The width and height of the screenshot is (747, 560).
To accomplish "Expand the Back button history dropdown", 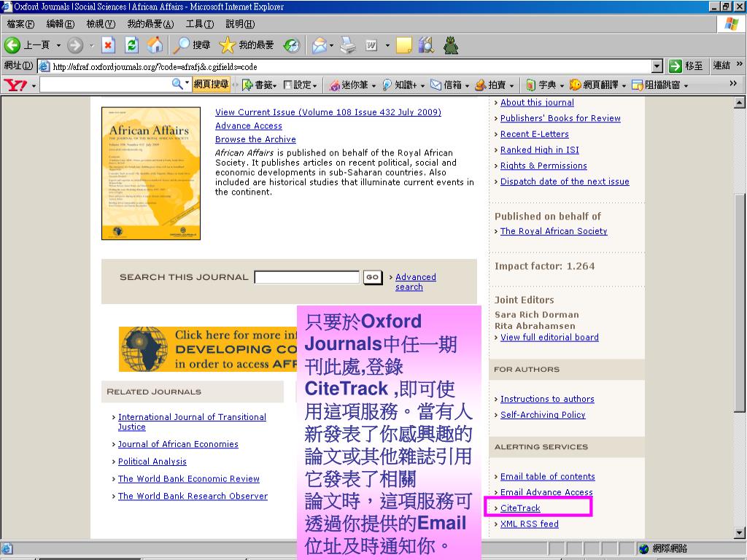I will coord(58,46).
